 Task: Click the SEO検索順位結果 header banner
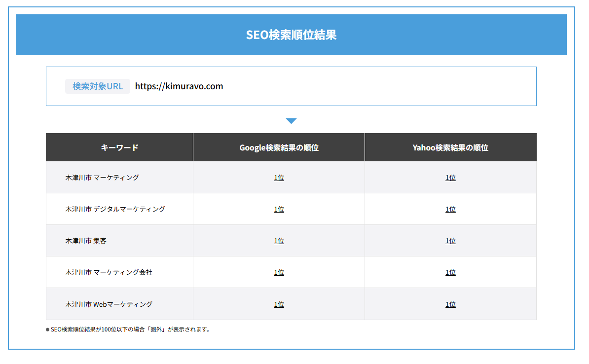pos(293,34)
